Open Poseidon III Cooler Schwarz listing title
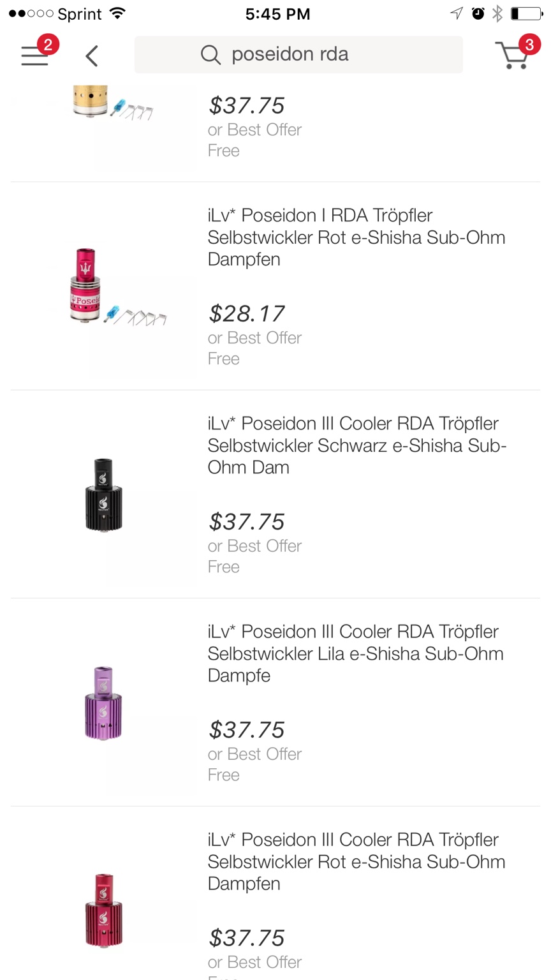Screen dimensions: 551x980 pyautogui.click(x=356, y=445)
